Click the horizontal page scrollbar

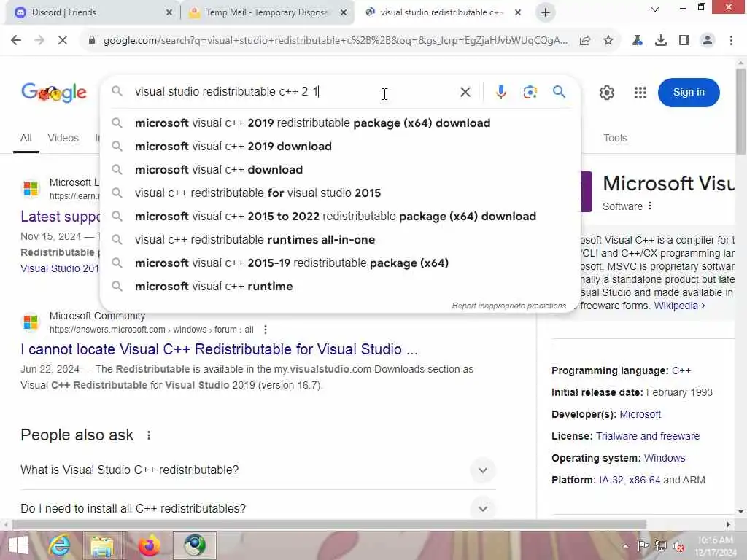329,525
